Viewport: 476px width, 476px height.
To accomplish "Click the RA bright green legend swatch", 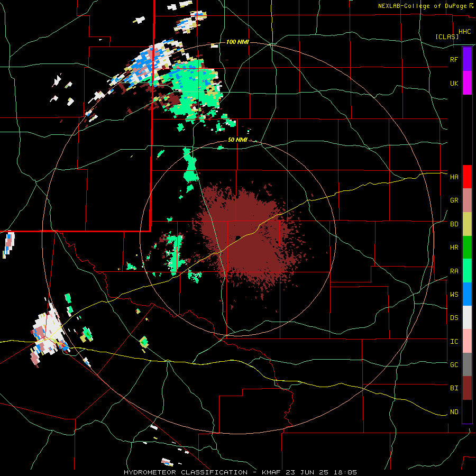I will 467,271.
